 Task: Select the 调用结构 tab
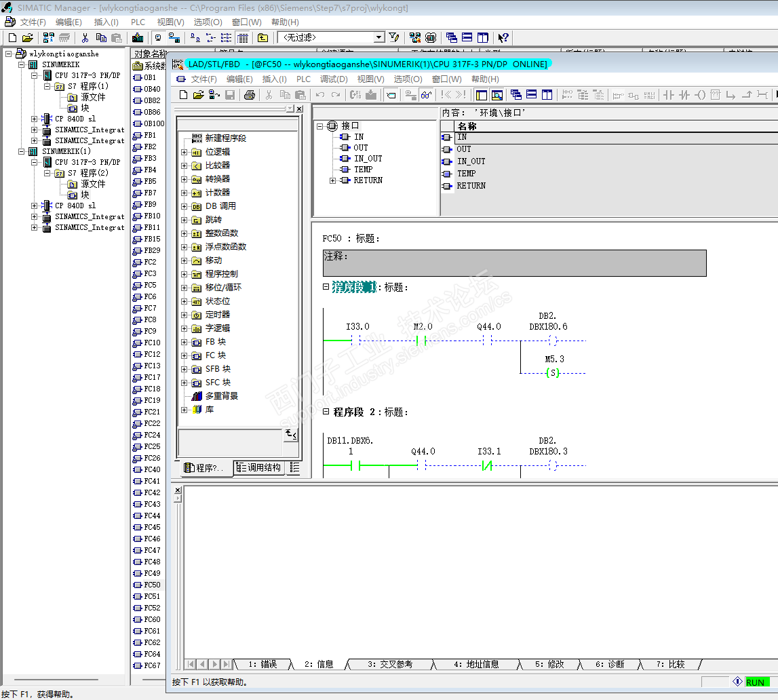[259, 467]
